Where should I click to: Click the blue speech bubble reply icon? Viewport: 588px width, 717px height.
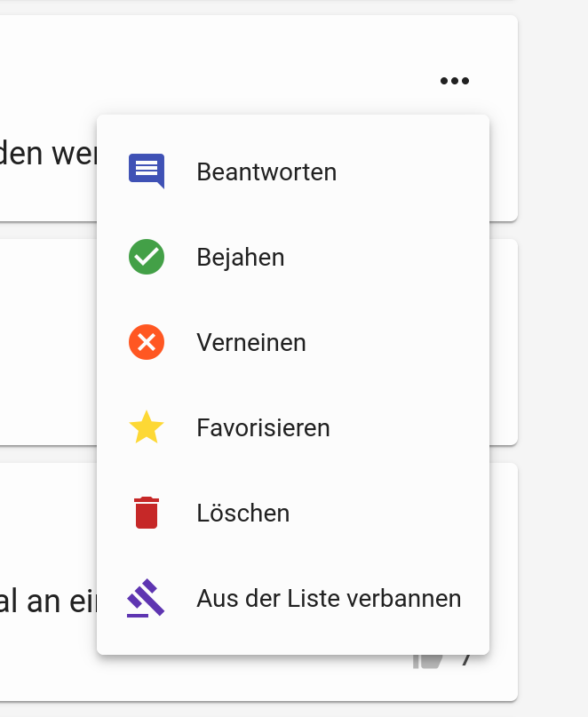click(147, 171)
